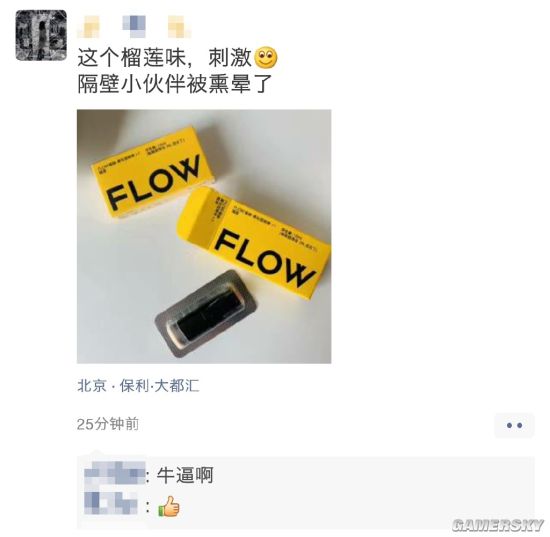Tap the upper yellow FLOW box in the photo

[x=153, y=174]
